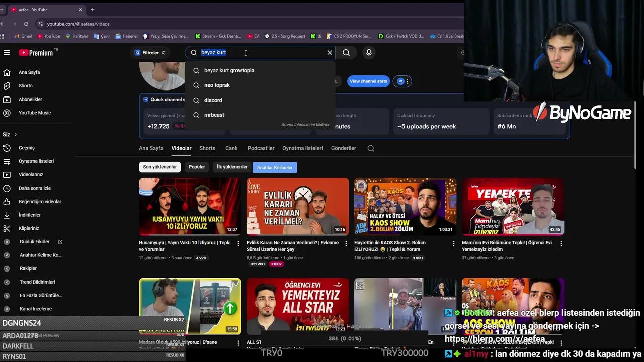Open more options for Husamyuyu video

click(x=238, y=244)
